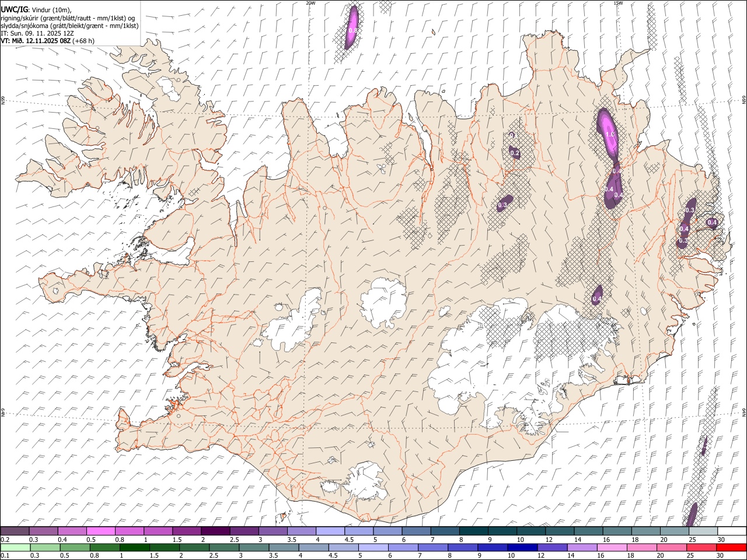Choose the upper legend swatch between 4 and 4.5
The image size is (747, 560).
point(330,531)
